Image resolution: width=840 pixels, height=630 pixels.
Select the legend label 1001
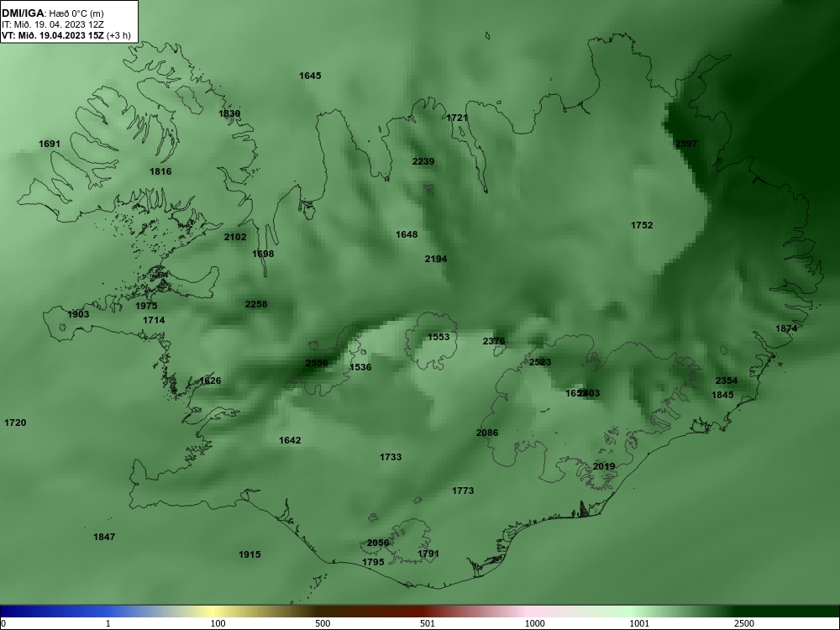(639, 623)
